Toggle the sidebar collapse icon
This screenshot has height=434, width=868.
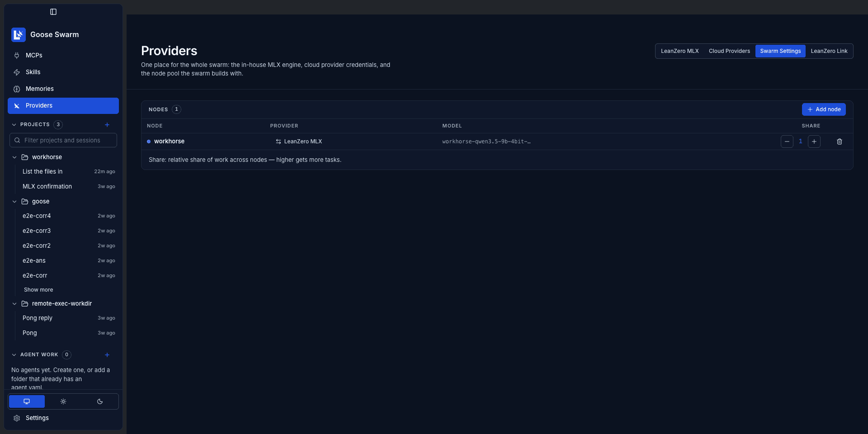tap(53, 12)
